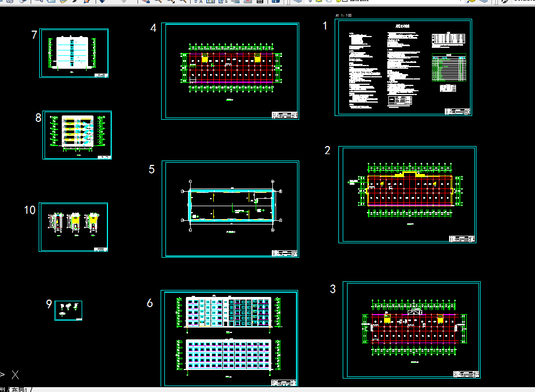The height and width of the screenshot is (392, 535).
Task: Pick the title heading in sheet 1
Action: click(403, 26)
